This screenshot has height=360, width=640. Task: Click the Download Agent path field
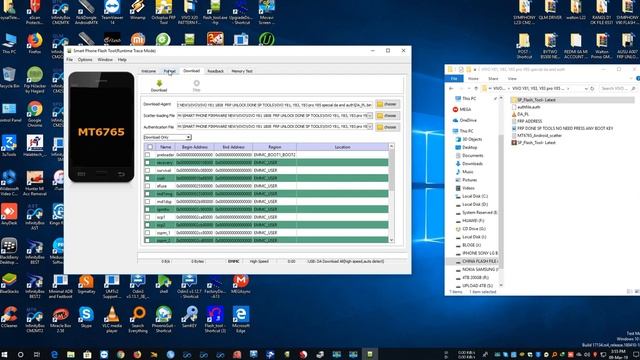pos(275,104)
